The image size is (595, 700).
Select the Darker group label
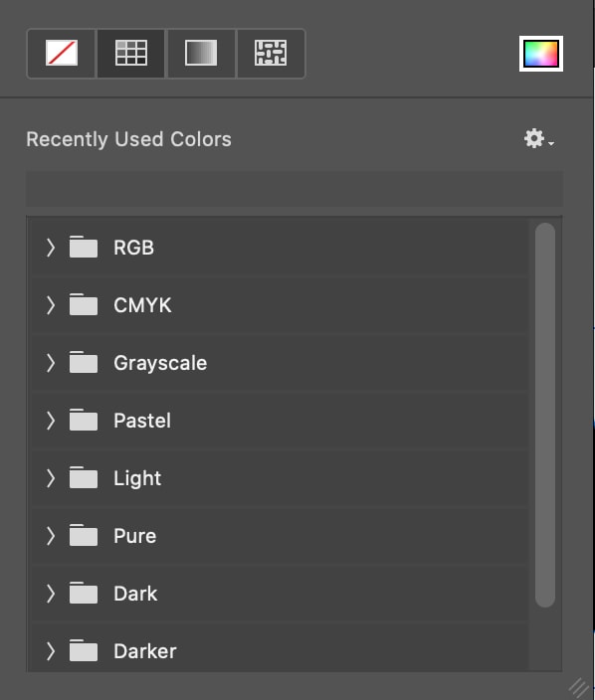coord(145,651)
